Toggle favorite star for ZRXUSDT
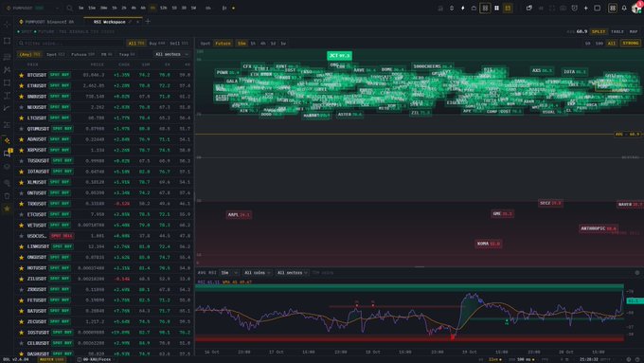Image resolution: width=644 pixels, height=363 pixels. [22, 289]
